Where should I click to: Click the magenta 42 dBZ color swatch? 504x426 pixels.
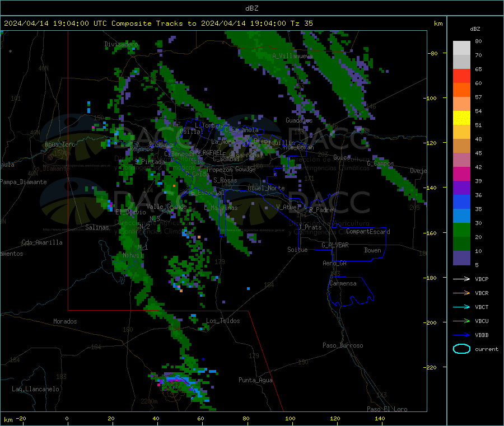[x=461, y=174]
